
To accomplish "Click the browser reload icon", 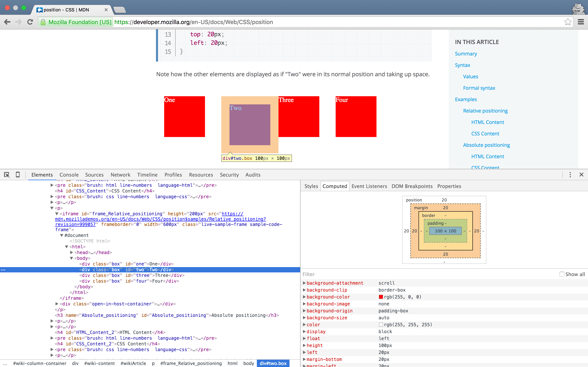I will [x=30, y=22].
